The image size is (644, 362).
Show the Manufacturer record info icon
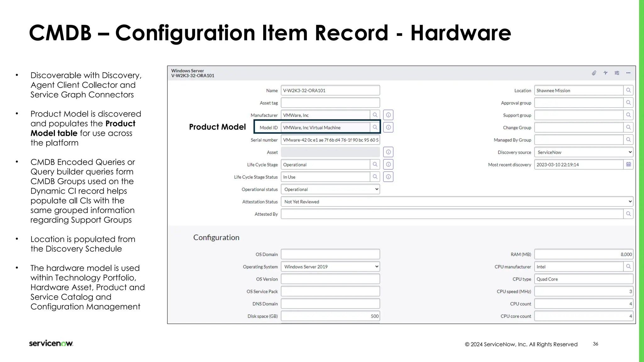(388, 115)
